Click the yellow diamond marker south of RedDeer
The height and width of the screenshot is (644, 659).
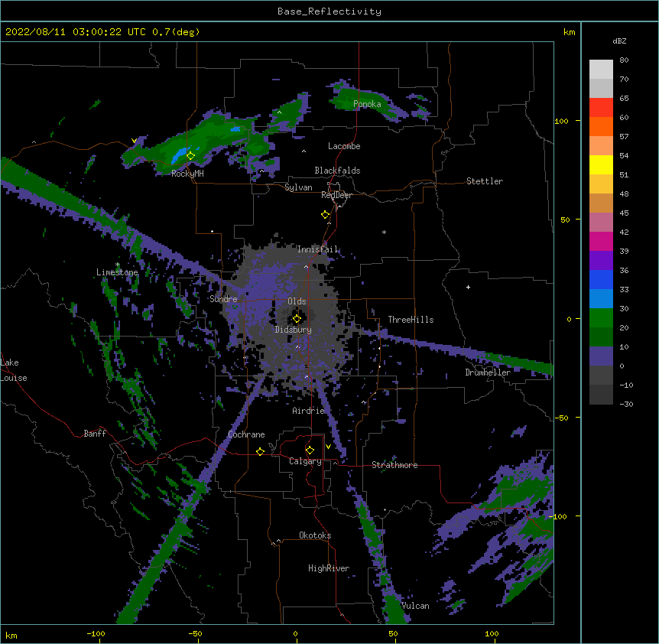pos(325,215)
